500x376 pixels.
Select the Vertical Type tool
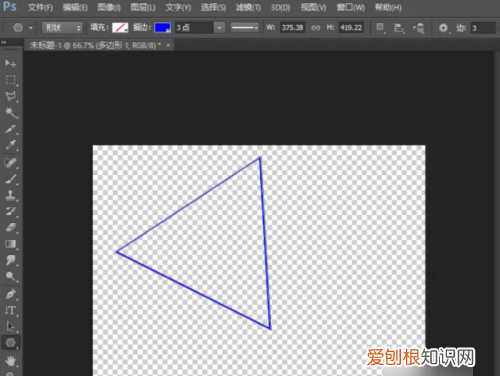(10, 310)
